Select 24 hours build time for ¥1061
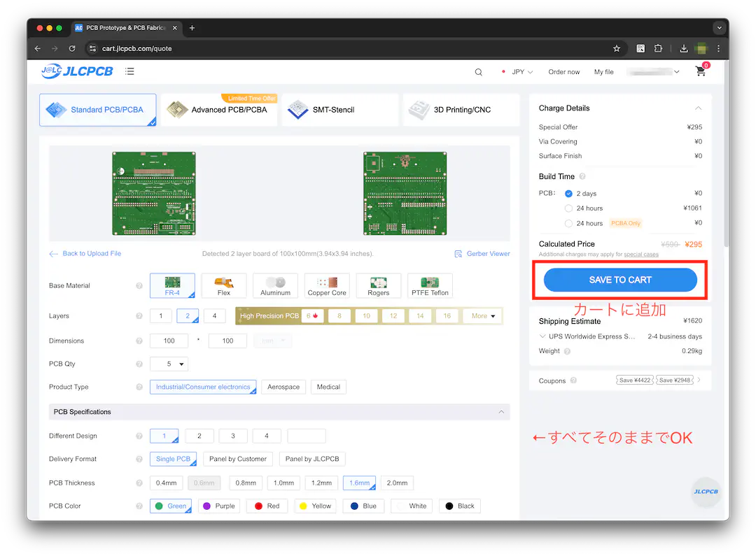This screenshot has height=556, width=756. [x=569, y=208]
